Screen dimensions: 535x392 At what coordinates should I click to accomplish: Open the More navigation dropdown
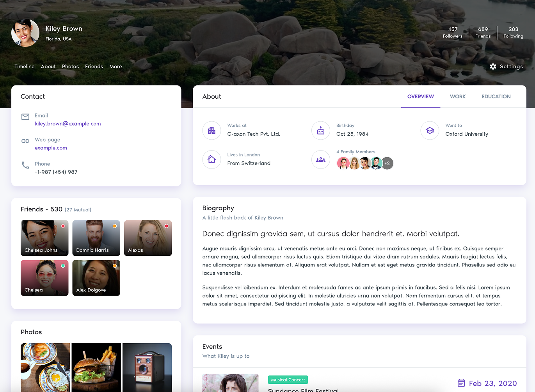116,66
